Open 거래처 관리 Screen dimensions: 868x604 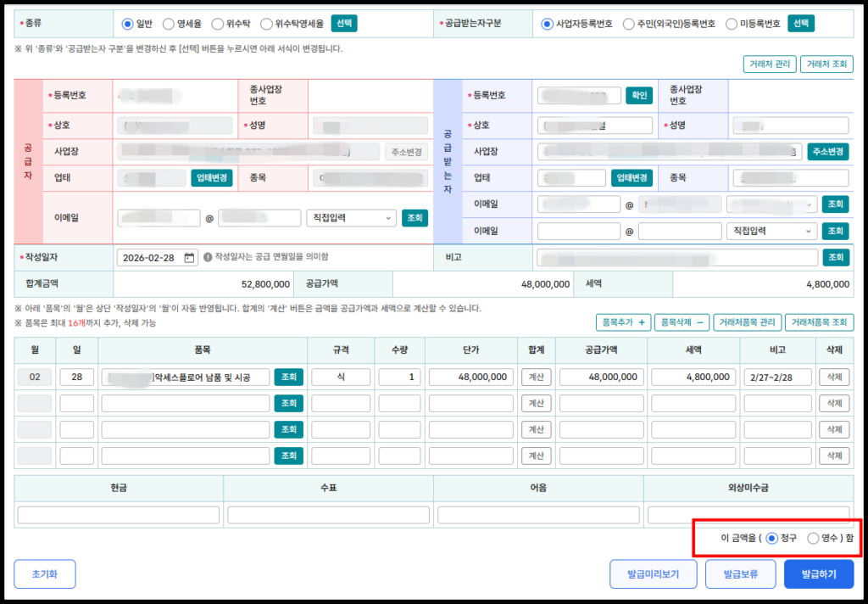tap(768, 64)
